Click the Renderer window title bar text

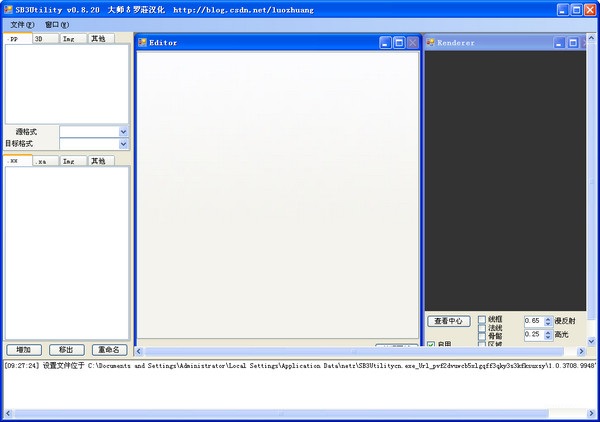(456, 43)
